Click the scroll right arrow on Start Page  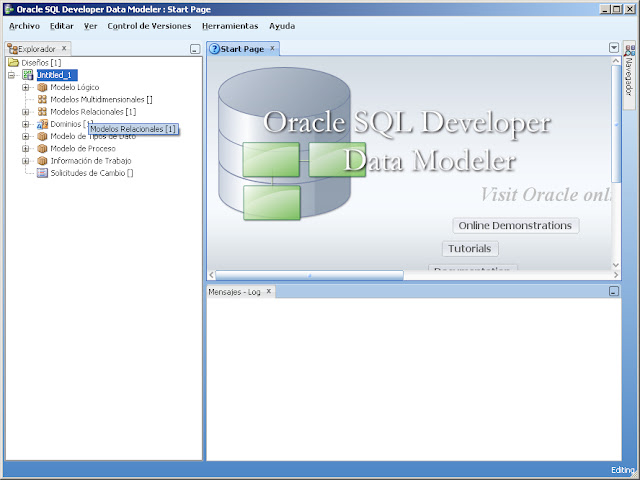(616, 275)
